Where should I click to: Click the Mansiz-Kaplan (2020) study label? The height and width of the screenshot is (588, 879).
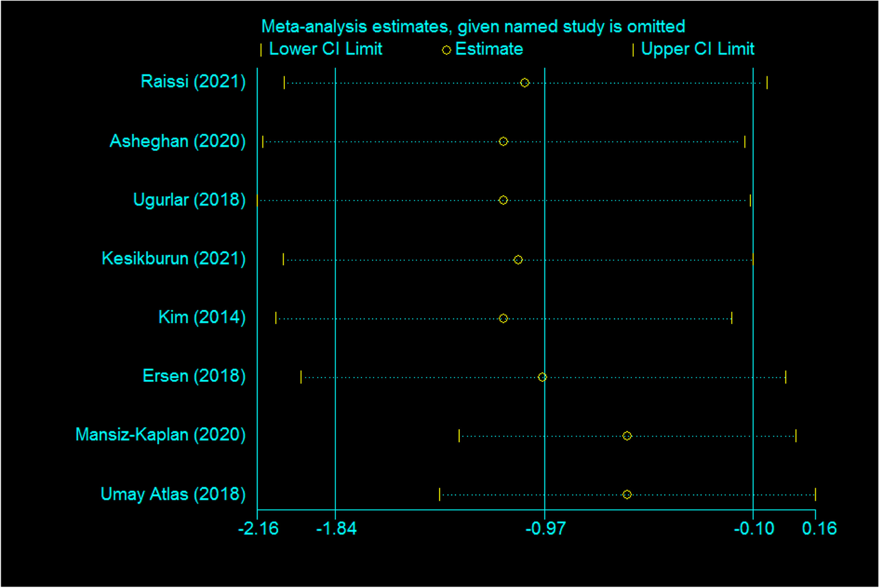[161, 435]
